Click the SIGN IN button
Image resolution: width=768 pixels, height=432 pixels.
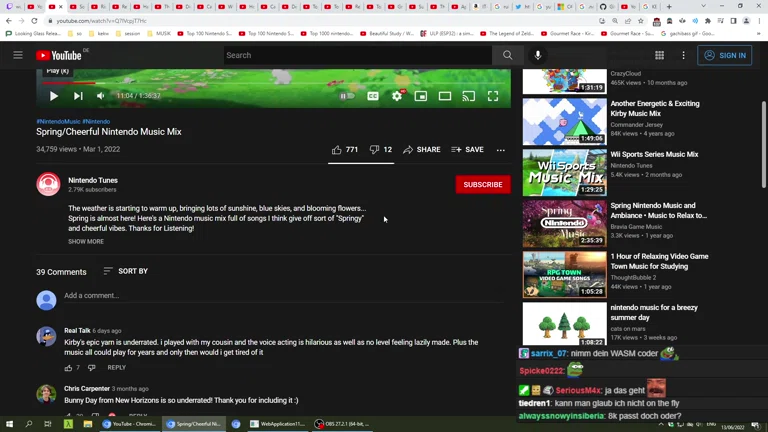[x=725, y=55]
